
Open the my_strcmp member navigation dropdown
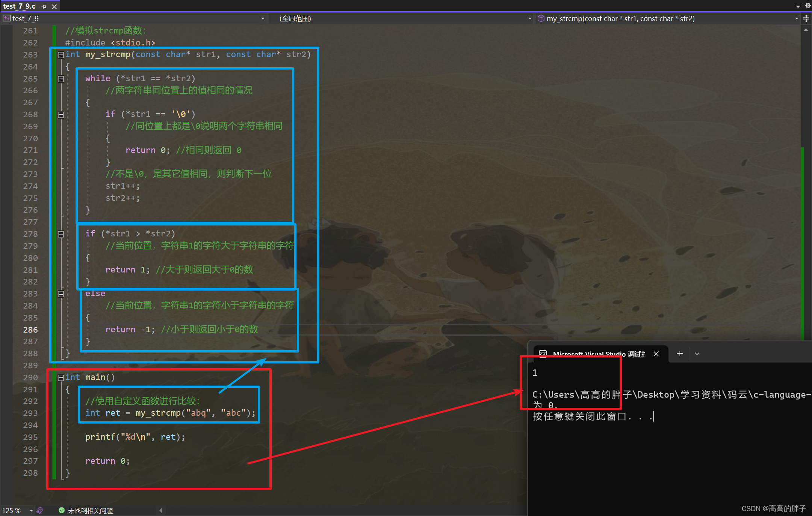click(x=797, y=18)
